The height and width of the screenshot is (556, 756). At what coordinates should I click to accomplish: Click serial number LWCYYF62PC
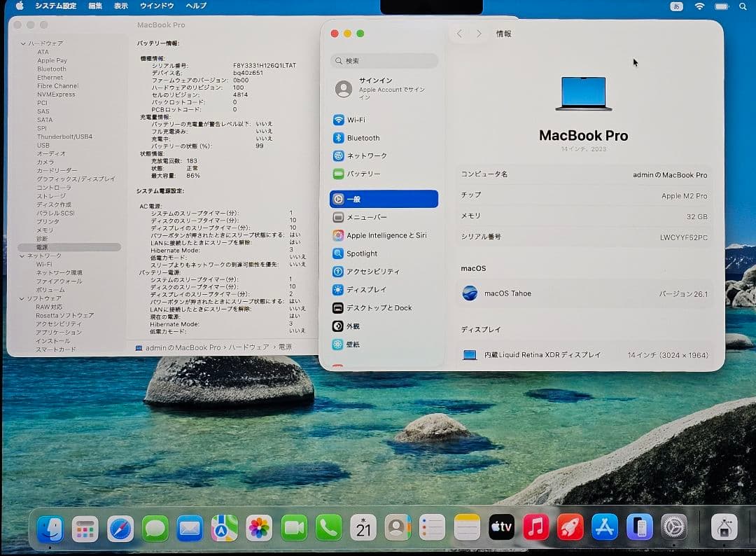click(x=684, y=237)
